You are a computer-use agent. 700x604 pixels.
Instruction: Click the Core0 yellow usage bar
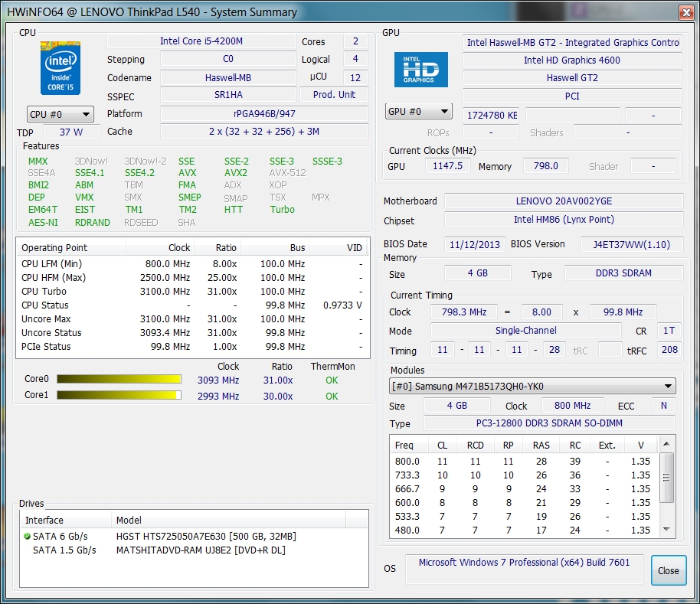point(119,380)
